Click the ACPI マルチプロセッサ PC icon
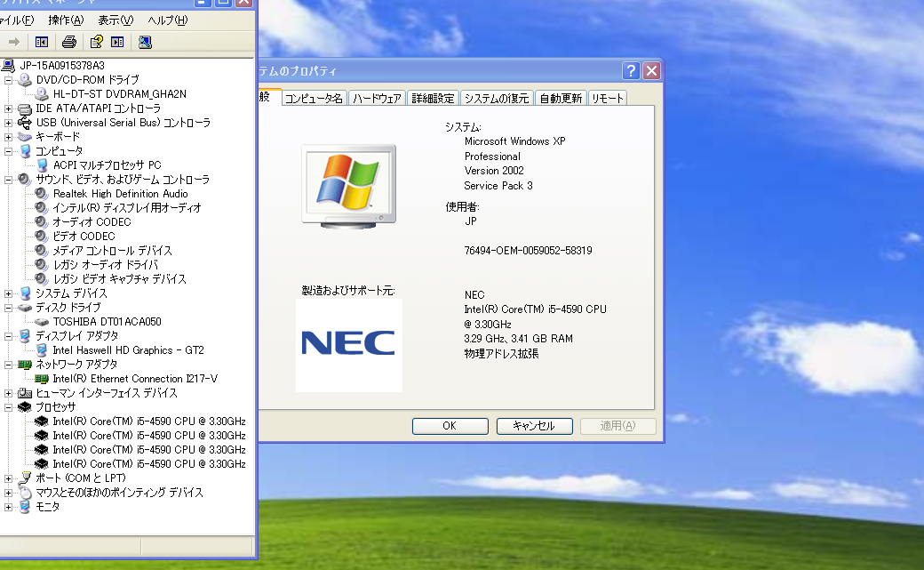 click(41, 165)
